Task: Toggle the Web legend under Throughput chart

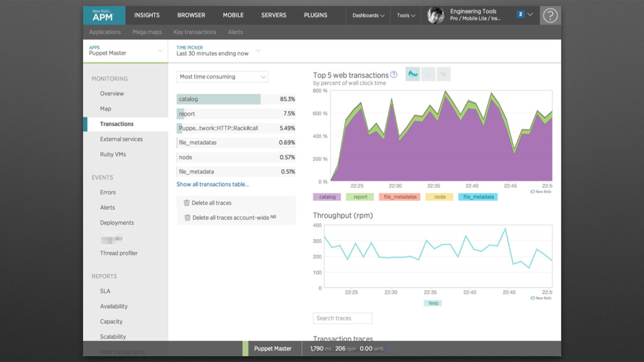Action: click(x=433, y=304)
